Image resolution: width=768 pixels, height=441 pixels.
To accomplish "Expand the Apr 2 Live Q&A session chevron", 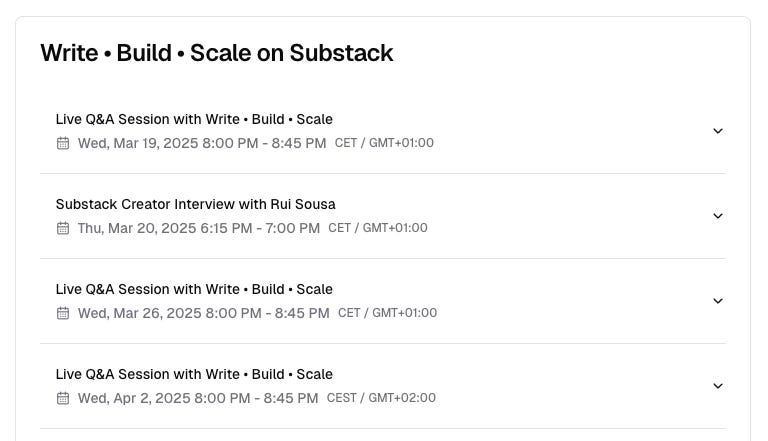I will 718,386.
